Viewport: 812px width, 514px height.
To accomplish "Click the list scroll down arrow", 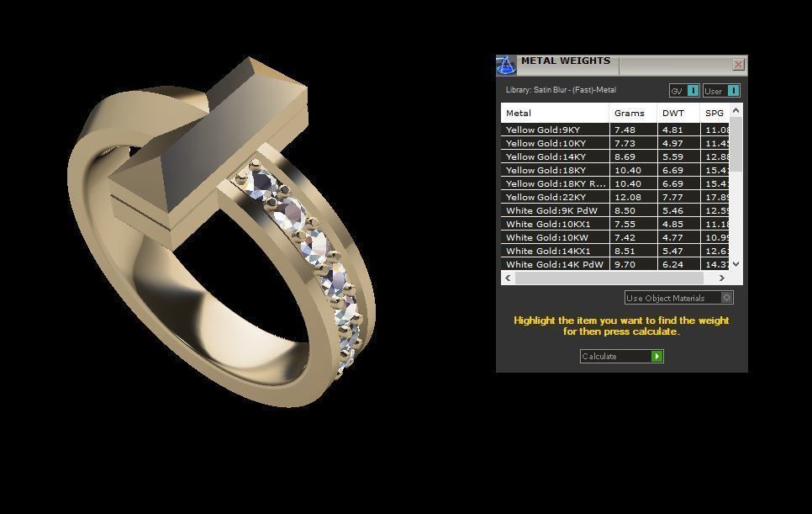I will click(736, 264).
